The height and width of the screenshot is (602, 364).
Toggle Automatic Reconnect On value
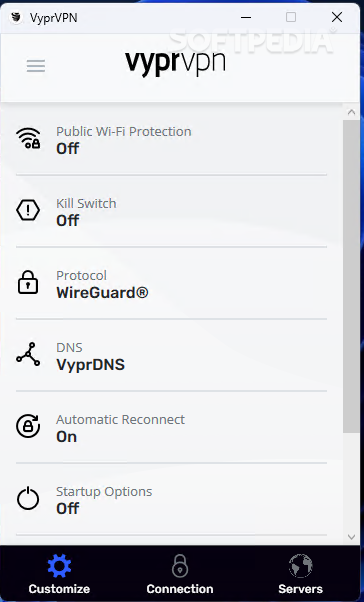coord(66,437)
